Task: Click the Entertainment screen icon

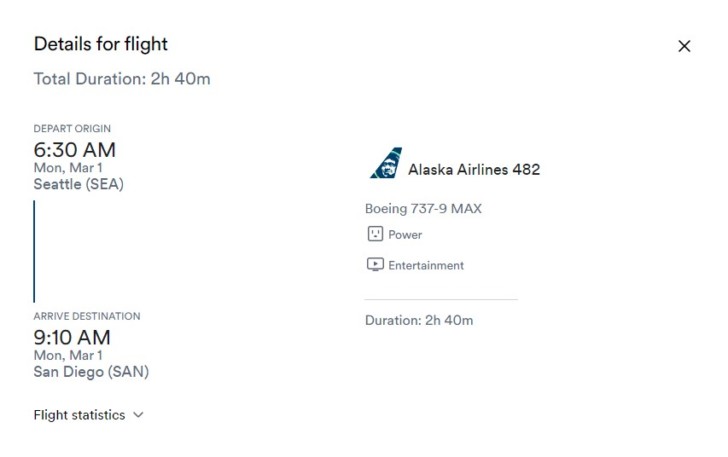Action: [x=375, y=265]
